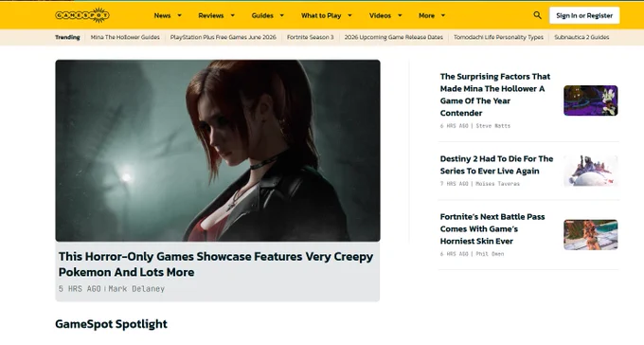Expand the News dropdown arrow
This screenshot has width=644, height=345.
[x=180, y=15]
